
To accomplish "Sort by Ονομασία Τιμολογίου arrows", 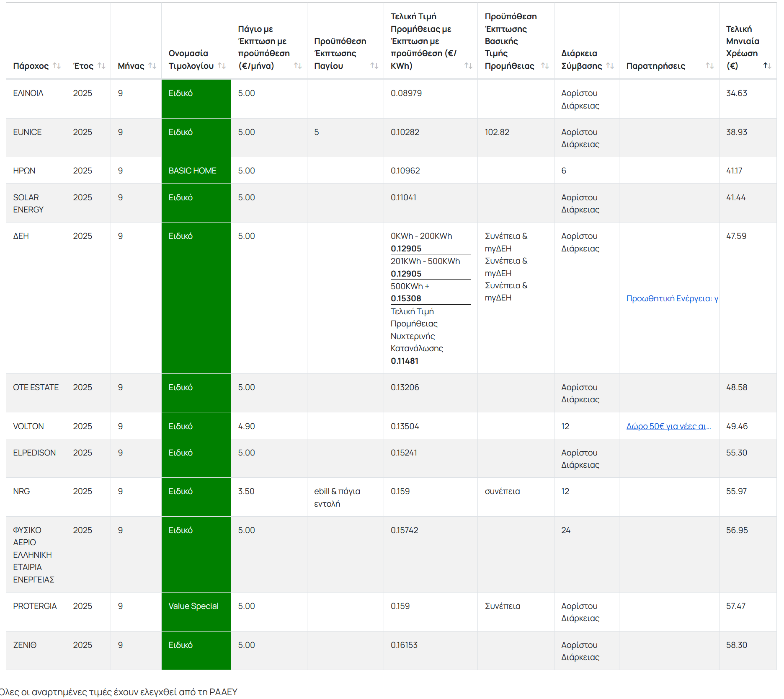I will (222, 66).
